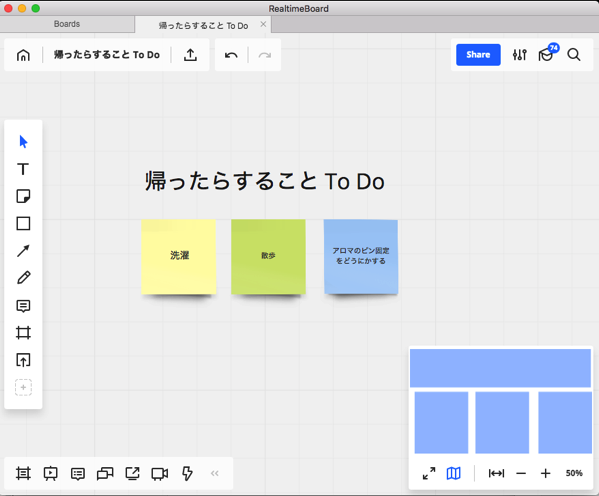Image resolution: width=599 pixels, height=496 pixels.
Task: Click the minimap left note block
Action: tap(441, 423)
